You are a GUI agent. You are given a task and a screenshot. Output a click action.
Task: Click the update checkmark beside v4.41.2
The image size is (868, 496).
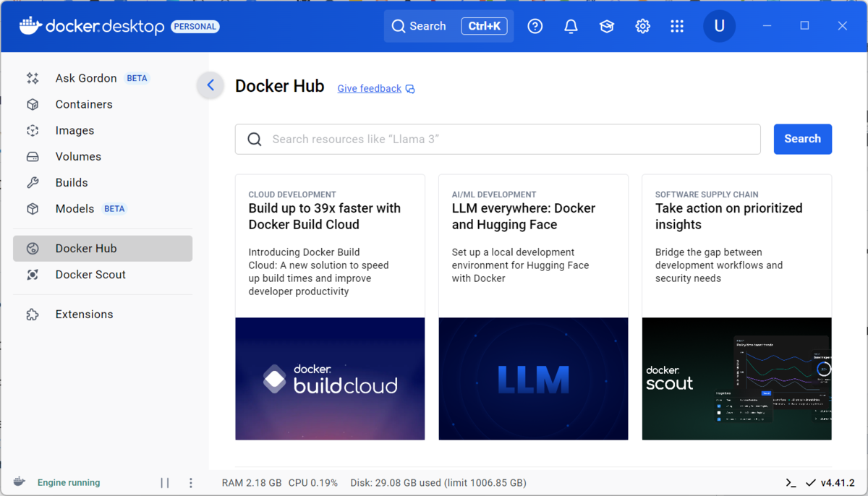point(811,482)
